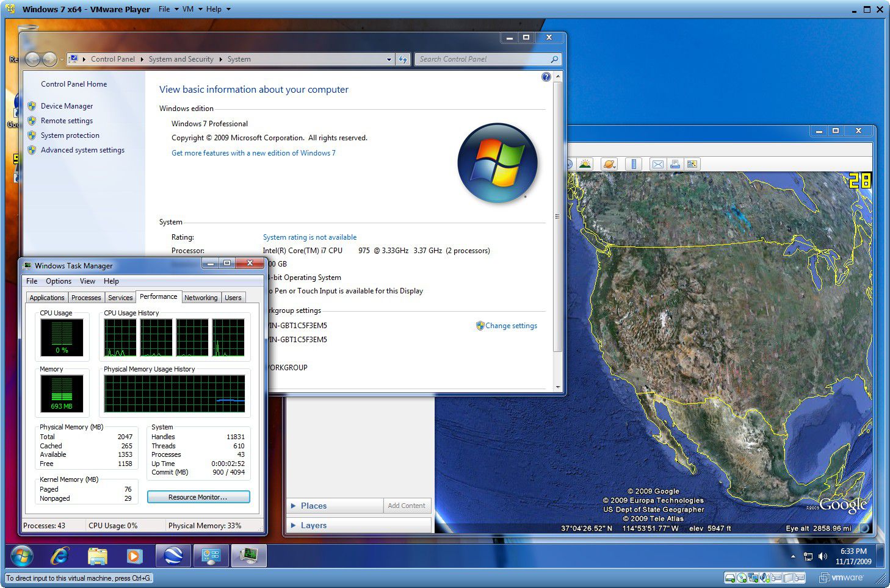Screen dimensions: 890x588
Task: Click VMware CD/DVD status icon
Action: 741,578
